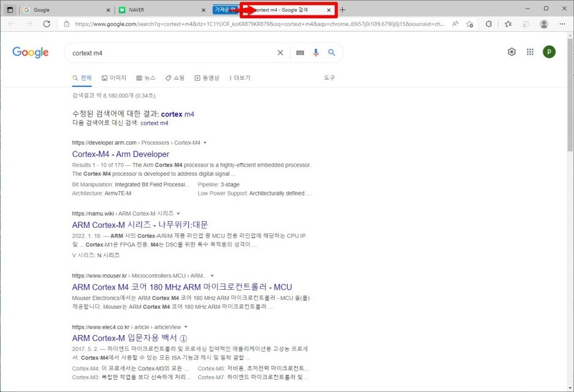Open browser extensions icon
574x392 pixels.
pos(489,24)
